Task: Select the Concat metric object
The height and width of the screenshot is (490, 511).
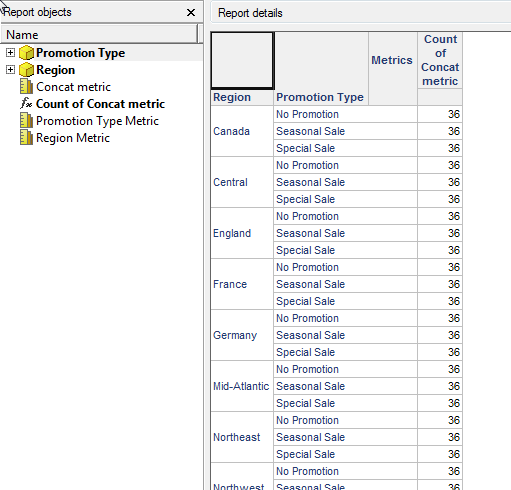Action: tap(73, 87)
